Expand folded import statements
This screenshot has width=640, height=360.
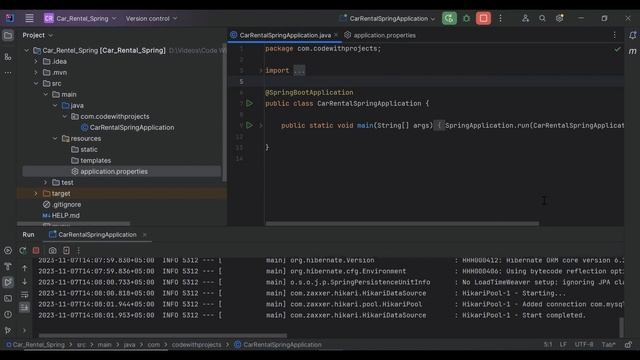coord(299,71)
